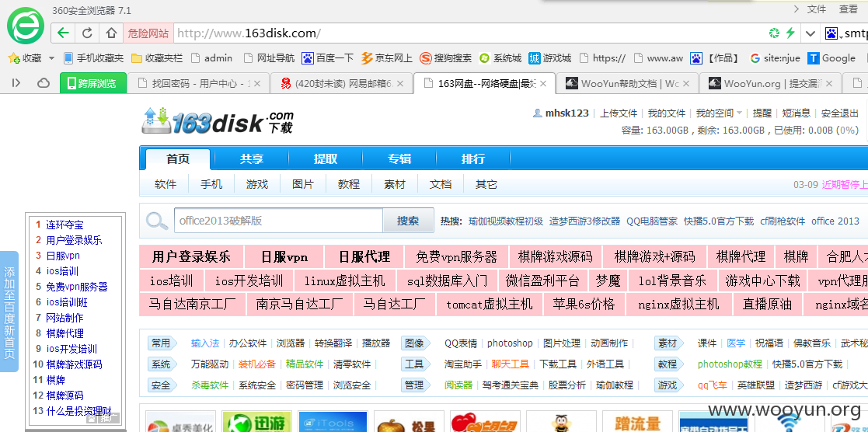This screenshot has width=868, height=432.
Task: Click the tab sidebar toggle icon
Action: [x=16, y=83]
